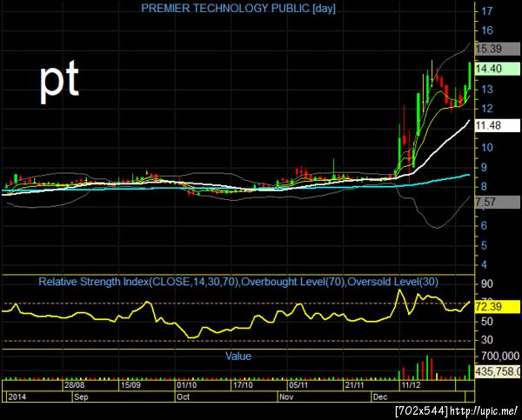Click the 6 price axis label
This screenshot has height=420, width=522.
pyautogui.click(x=484, y=226)
